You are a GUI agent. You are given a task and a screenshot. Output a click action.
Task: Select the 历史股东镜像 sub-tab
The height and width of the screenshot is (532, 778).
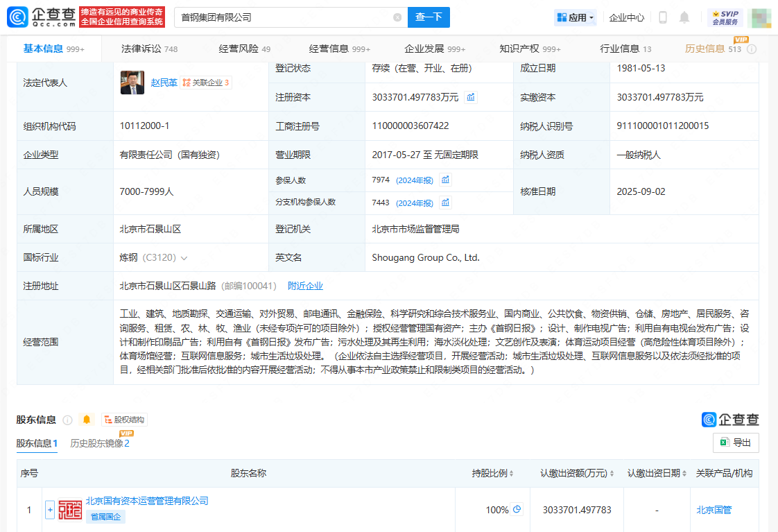tap(99, 443)
